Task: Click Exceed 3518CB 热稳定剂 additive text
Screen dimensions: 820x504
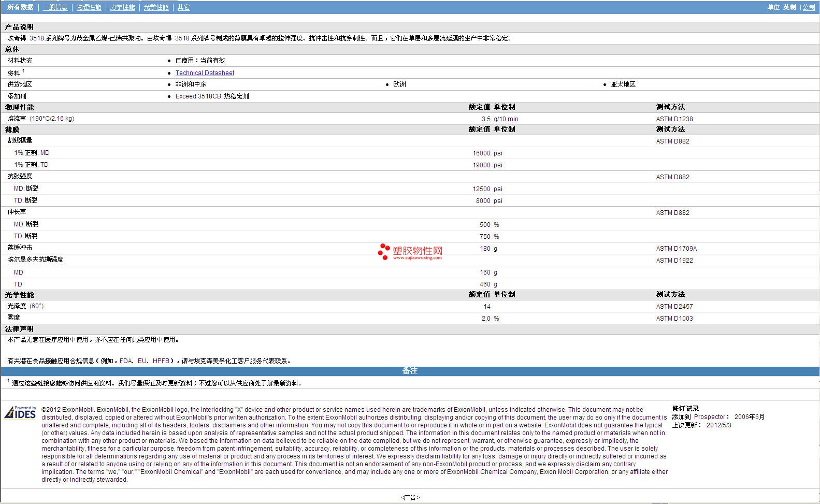Action: 212,96
